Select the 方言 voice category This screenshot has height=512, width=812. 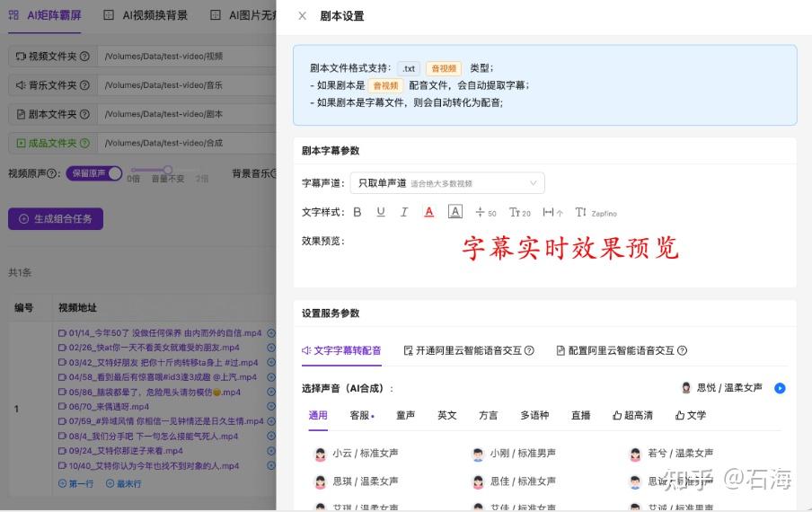pos(489,415)
